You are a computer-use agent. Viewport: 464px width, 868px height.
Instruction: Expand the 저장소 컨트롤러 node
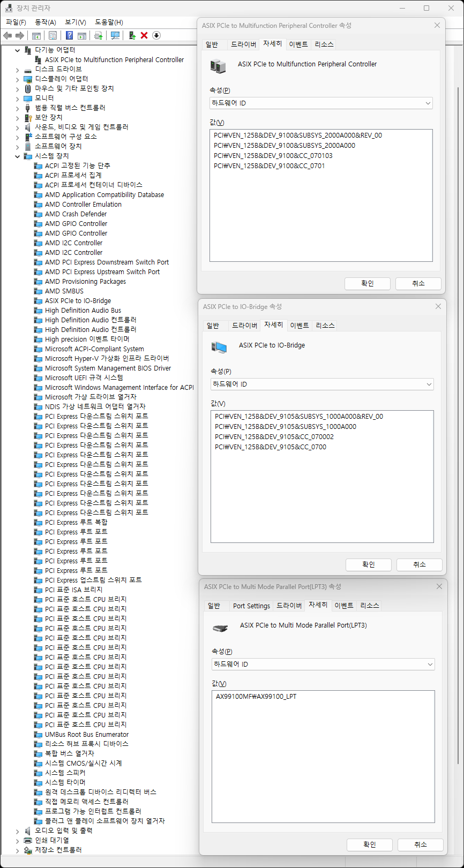tap(17, 850)
